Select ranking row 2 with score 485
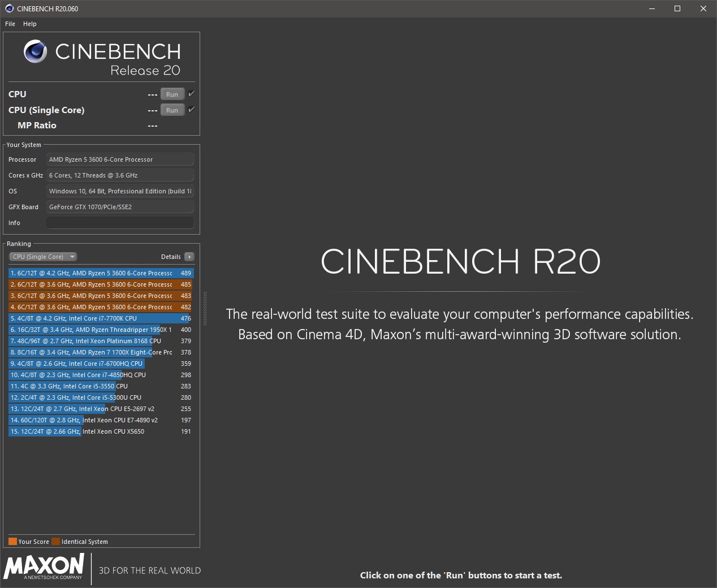 coord(101,284)
